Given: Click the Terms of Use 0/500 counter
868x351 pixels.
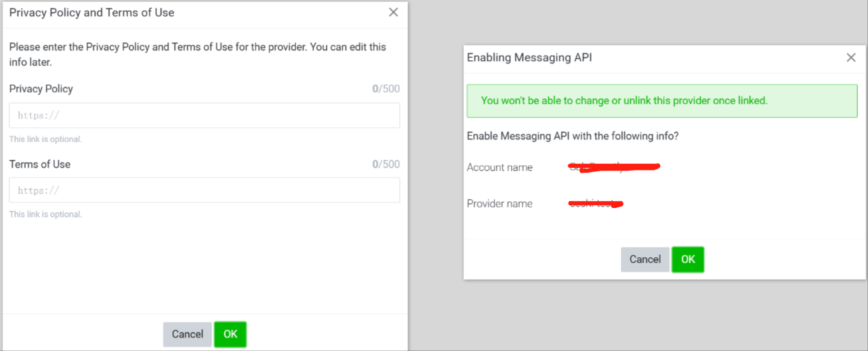Looking at the screenshot, I should (385, 164).
